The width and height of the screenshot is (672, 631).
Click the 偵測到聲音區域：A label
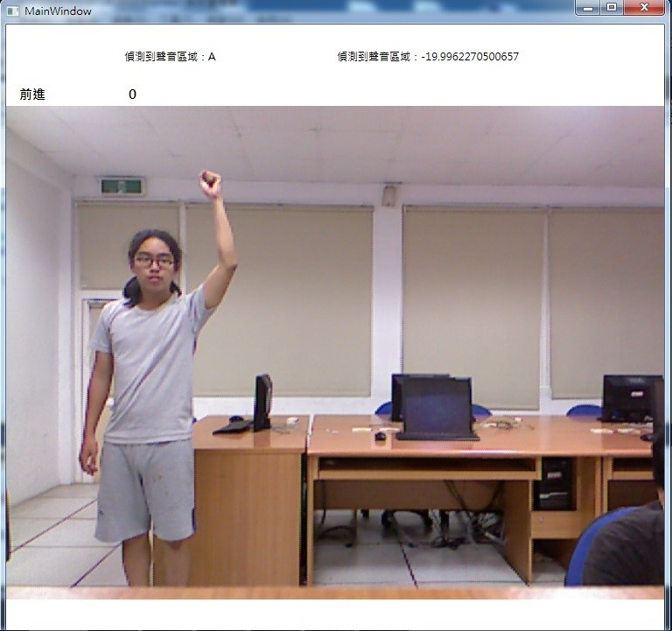(170, 57)
